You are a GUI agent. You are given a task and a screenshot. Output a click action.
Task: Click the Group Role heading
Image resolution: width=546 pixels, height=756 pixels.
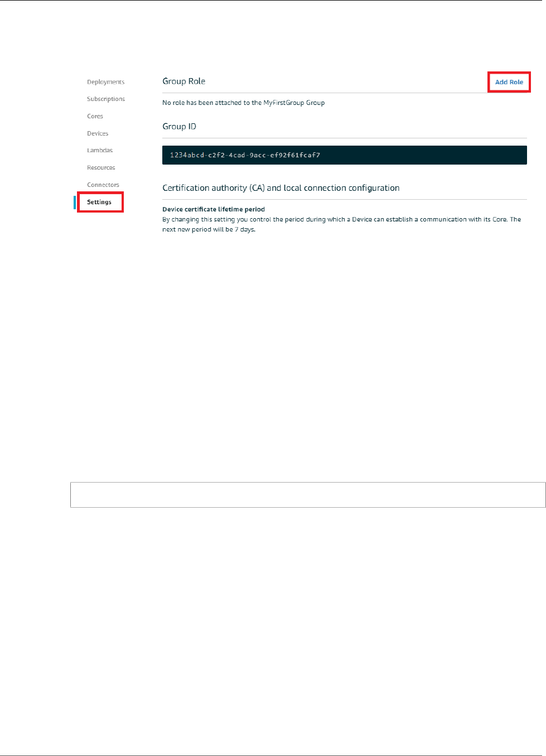click(184, 81)
